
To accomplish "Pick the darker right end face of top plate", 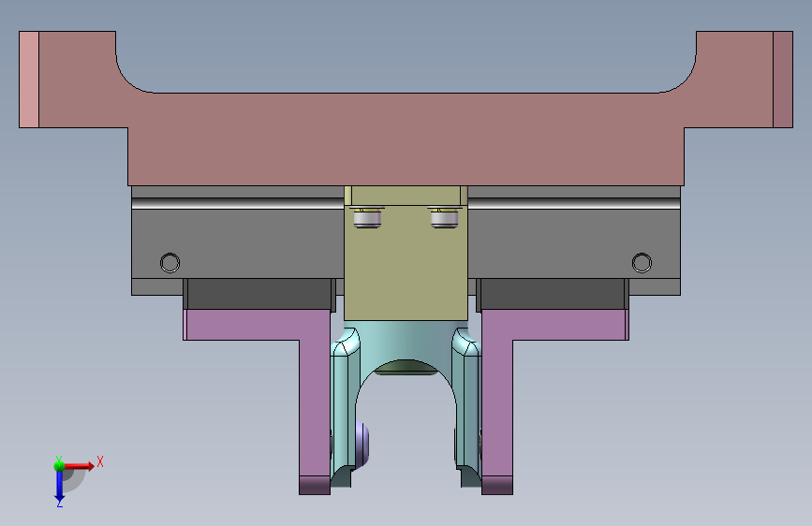I will [783, 80].
